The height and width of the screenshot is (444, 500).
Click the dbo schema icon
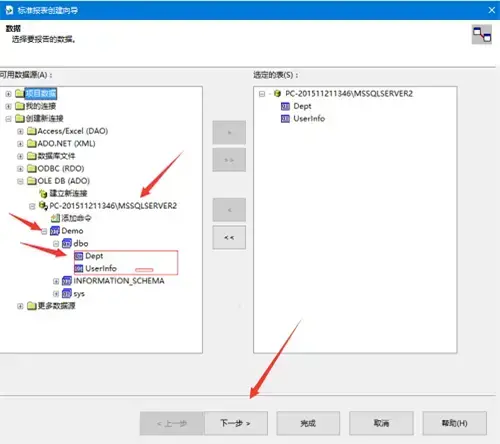(x=67, y=243)
